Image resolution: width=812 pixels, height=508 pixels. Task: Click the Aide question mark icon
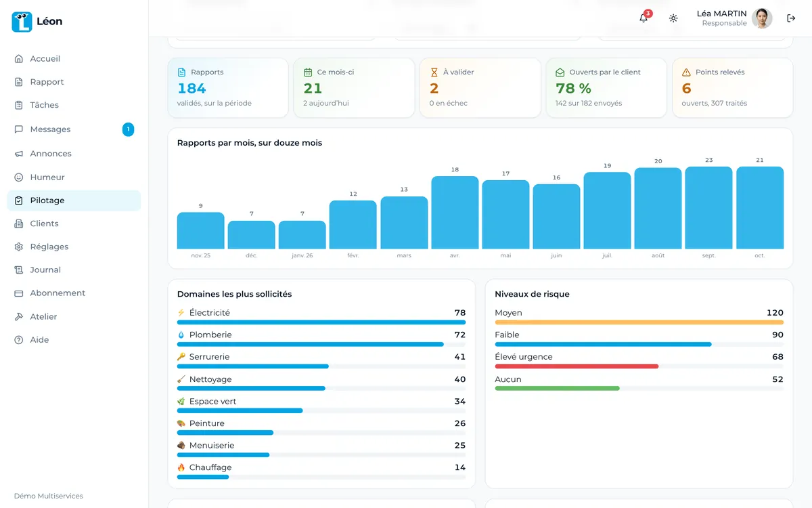click(x=19, y=340)
